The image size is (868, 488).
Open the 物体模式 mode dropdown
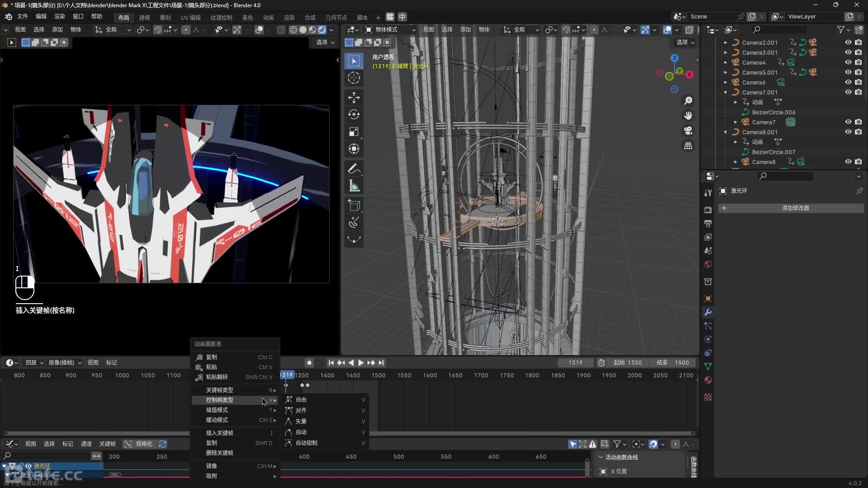point(390,30)
